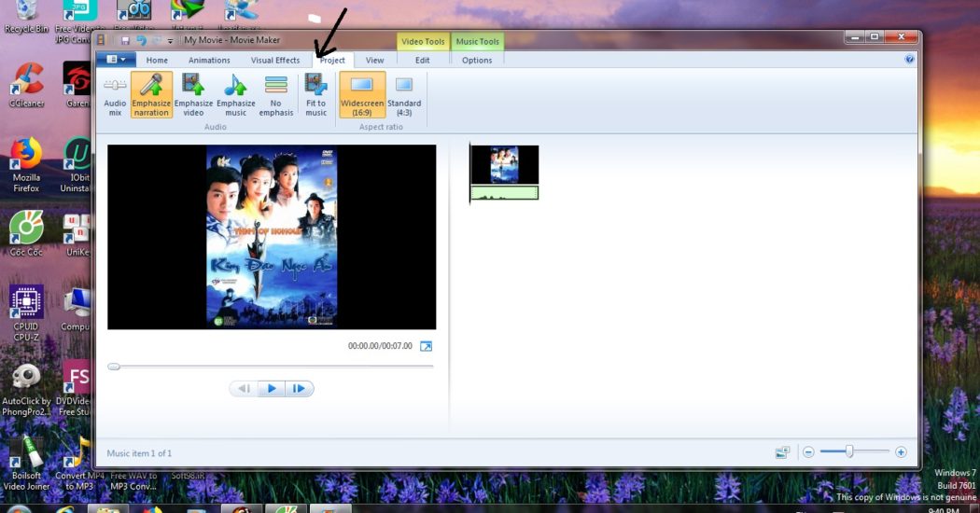Select the video clip thumbnail in storyboard
The height and width of the screenshot is (513, 980).
[504, 164]
